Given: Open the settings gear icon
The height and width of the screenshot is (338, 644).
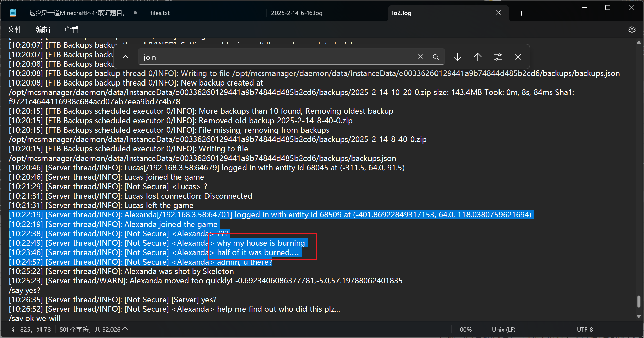Looking at the screenshot, I should (632, 29).
